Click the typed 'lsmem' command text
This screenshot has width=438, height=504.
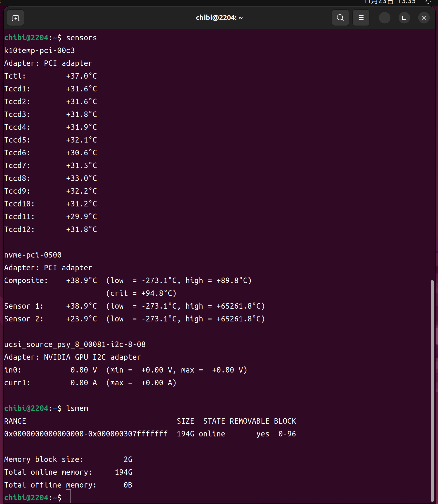(77, 408)
